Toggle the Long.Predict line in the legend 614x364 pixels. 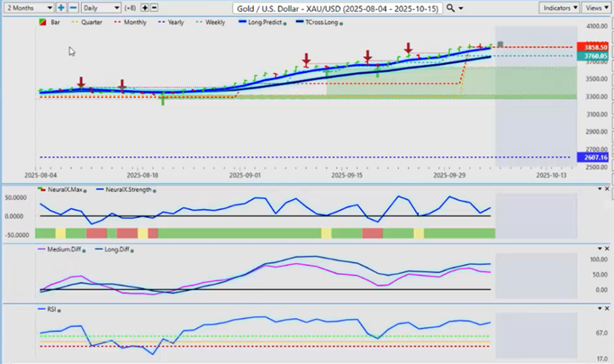(x=262, y=22)
